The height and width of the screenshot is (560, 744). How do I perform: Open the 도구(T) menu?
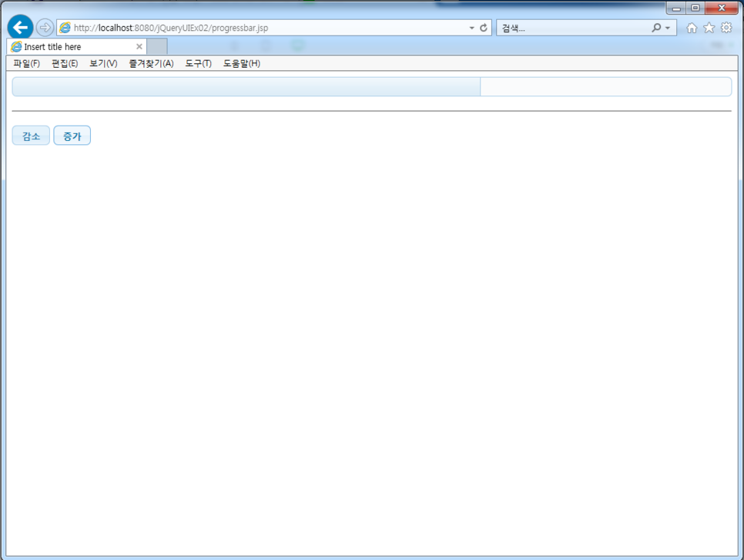point(199,64)
